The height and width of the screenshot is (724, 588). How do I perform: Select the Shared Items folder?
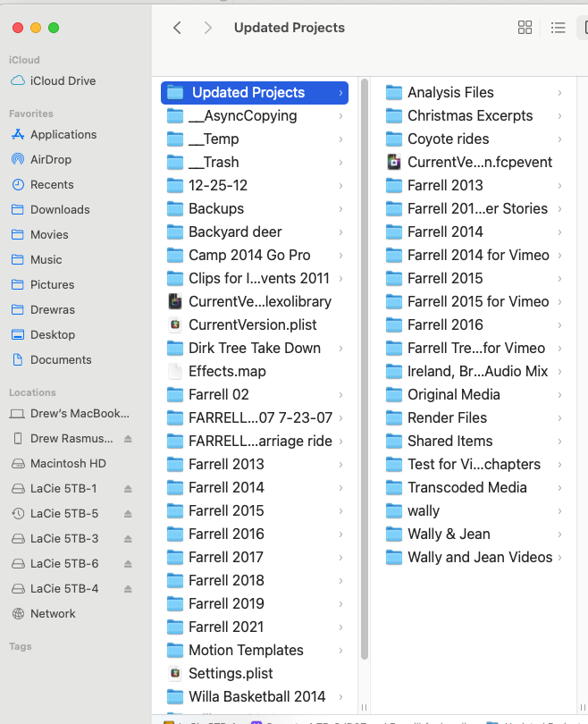pos(474,441)
